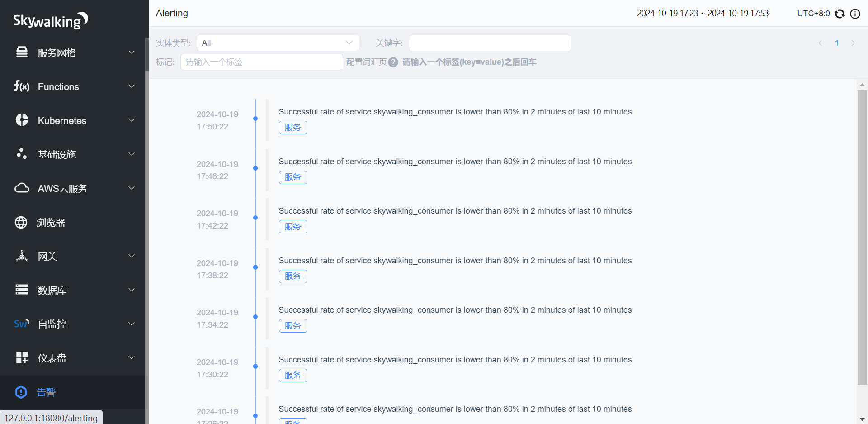The image size is (868, 424).
Task: Click the AWS云服务 cloud icon
Action: pos(22,188)
